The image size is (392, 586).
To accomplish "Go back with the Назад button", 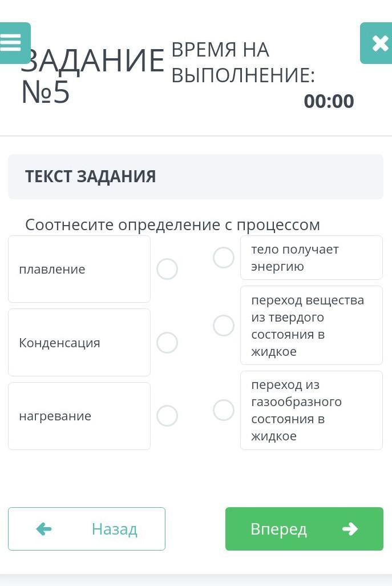I will click(87, 529).
